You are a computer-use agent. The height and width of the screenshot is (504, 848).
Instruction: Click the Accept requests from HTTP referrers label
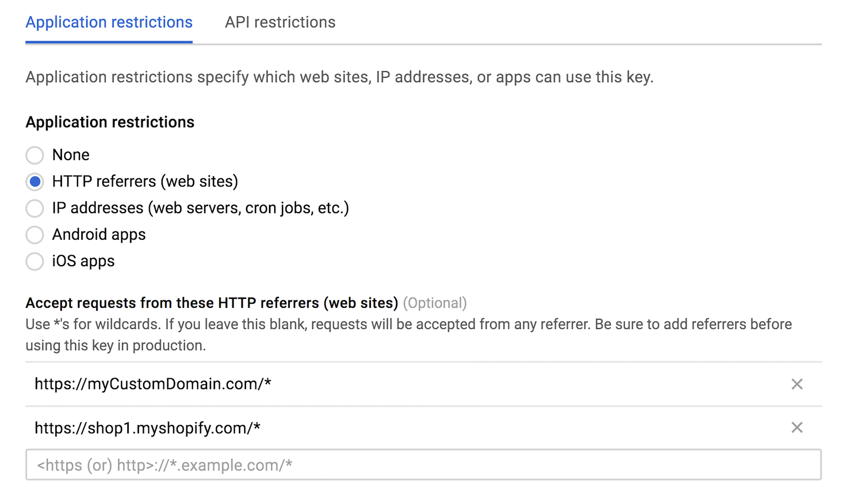pos(211,303)
